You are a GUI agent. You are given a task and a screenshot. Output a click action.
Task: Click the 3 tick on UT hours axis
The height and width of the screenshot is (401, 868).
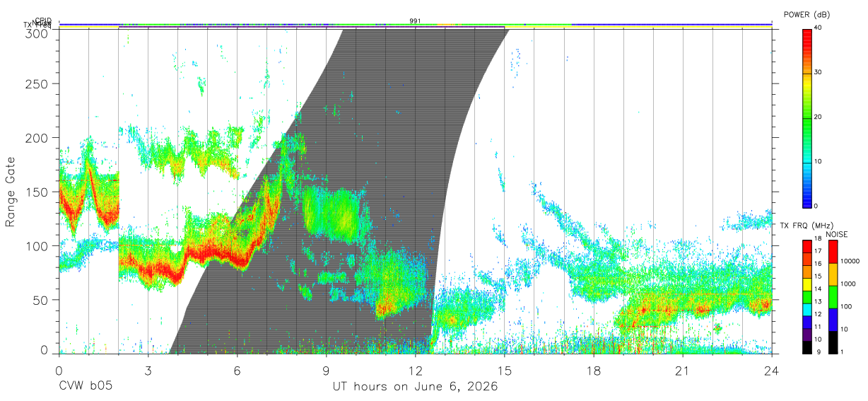tap(148, 370)
